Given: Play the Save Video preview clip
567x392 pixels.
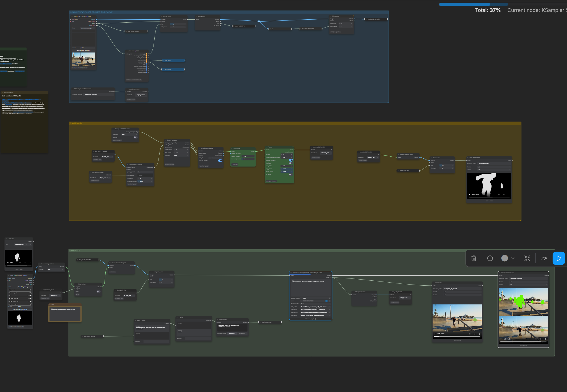Looking at the screenshot, I should (x=435, y=334).
